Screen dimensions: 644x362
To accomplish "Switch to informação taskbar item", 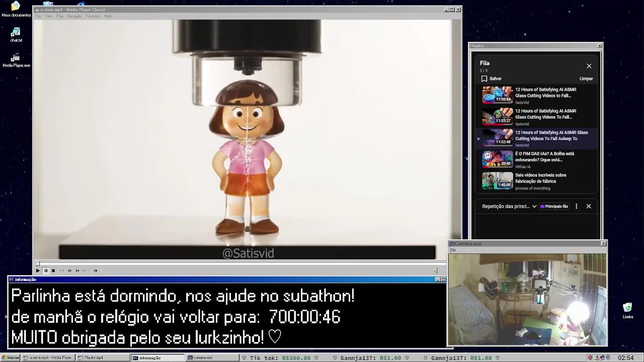I will pyautogui.click(x=157, y=357).
